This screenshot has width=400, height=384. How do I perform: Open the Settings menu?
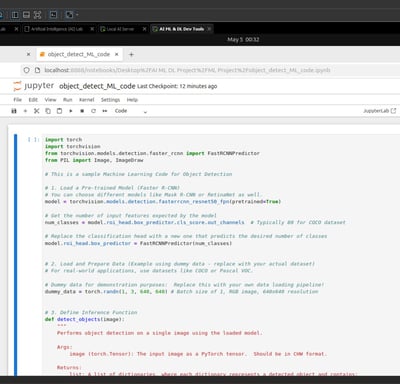(110, 100)
